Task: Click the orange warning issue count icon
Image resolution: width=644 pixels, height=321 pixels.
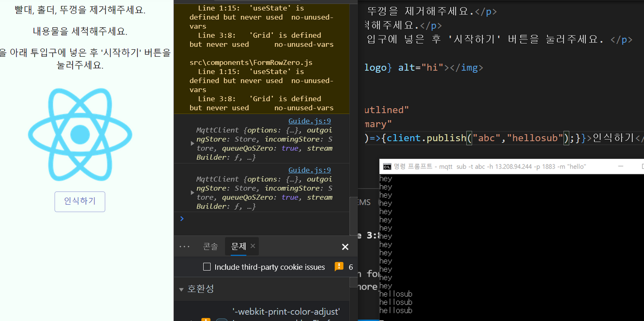Action: pyautogui.click(x=339, y=267)
